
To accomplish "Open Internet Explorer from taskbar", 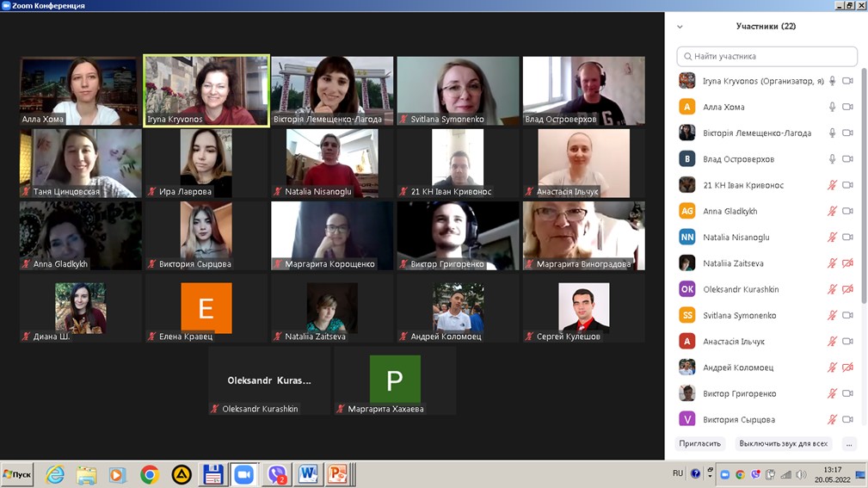I will (x=55, y=475).
